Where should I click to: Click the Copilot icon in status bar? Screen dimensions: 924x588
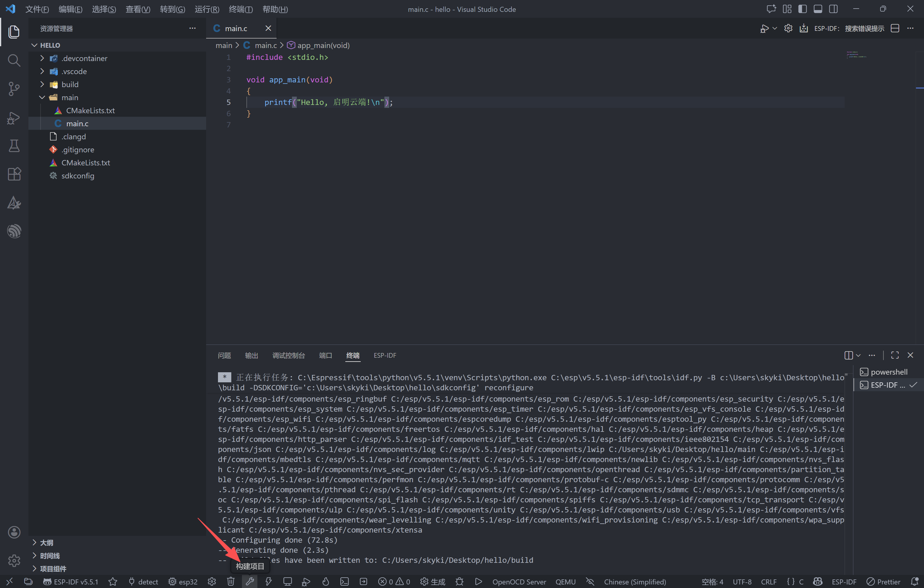point(818,581)
